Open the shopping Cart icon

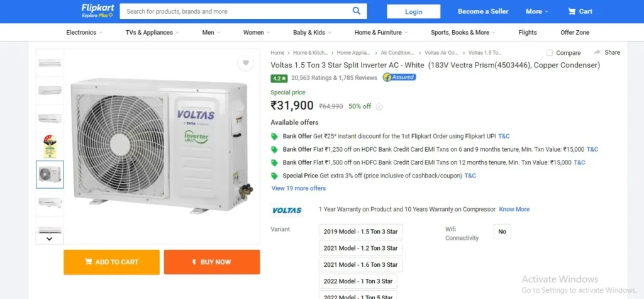[x=571, y=11]
